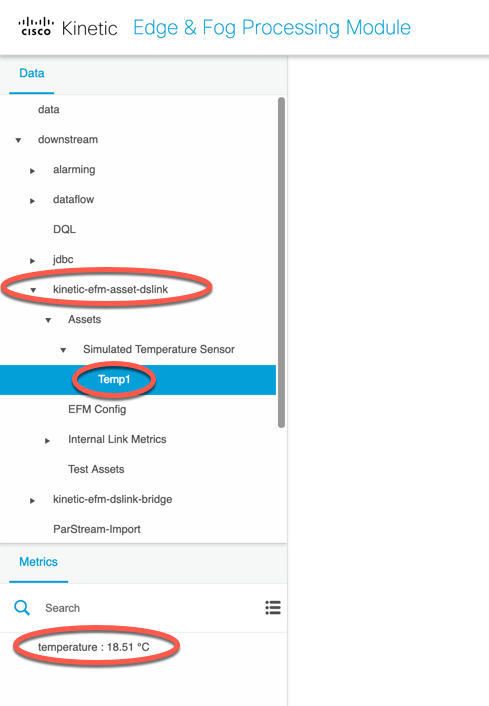Select the EFM Config item
This screenshot has width=489, height=706.
pos(97,409)
